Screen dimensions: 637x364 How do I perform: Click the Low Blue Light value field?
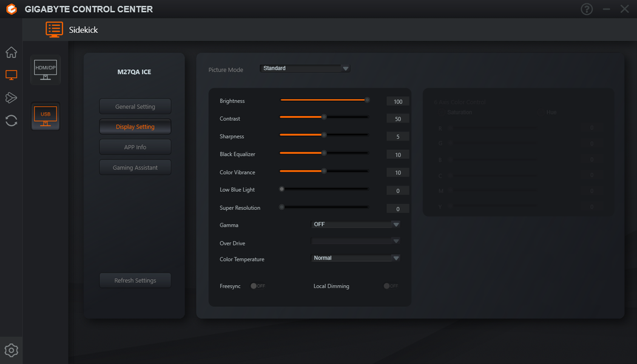point(398,190)
